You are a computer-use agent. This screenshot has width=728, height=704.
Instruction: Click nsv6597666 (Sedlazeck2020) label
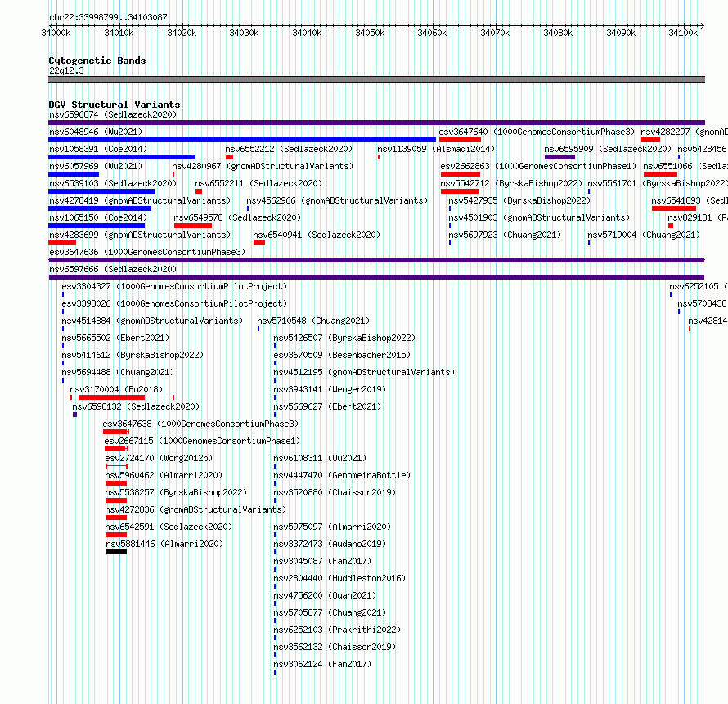[113, 269]
